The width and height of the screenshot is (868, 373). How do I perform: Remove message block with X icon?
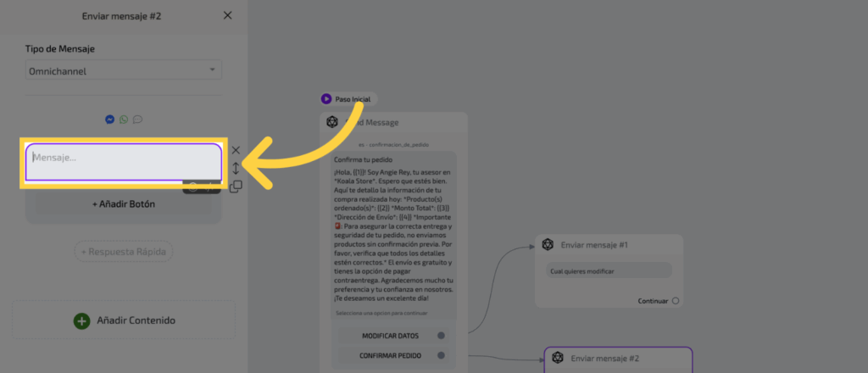pos(236,150)
